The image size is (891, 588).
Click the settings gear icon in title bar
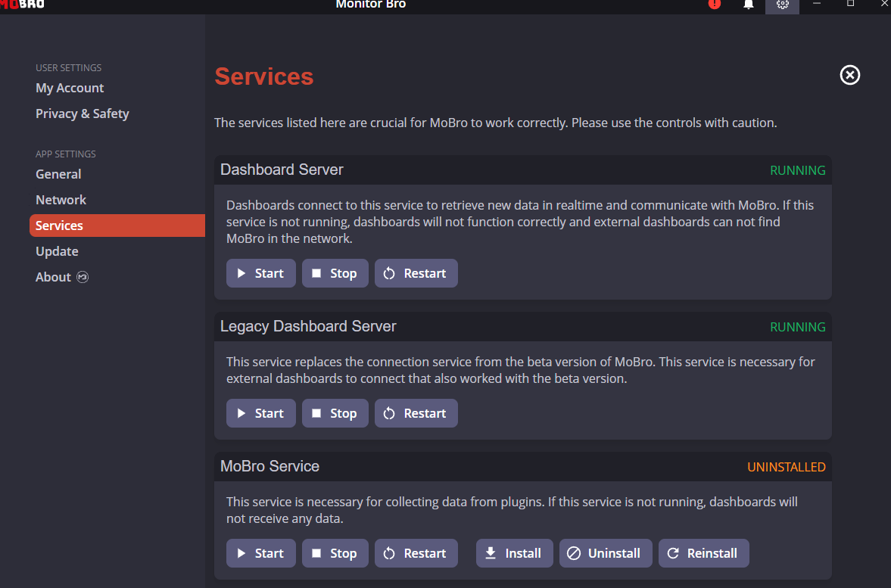[783, 5]
